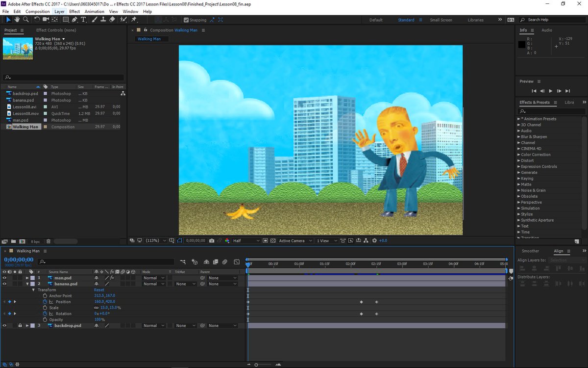
Task: Open the Composition menu
Action: pyautogui.click(x=38, y=11)
